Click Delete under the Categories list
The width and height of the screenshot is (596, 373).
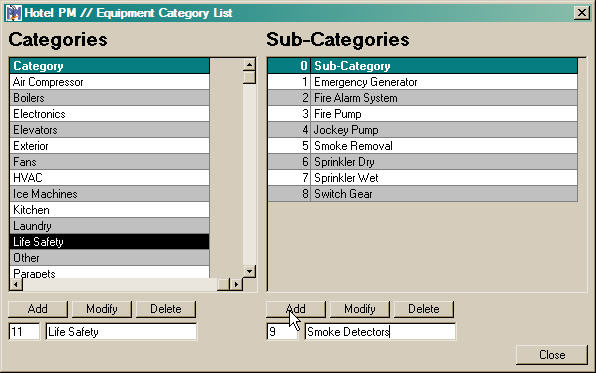(166, 309)
